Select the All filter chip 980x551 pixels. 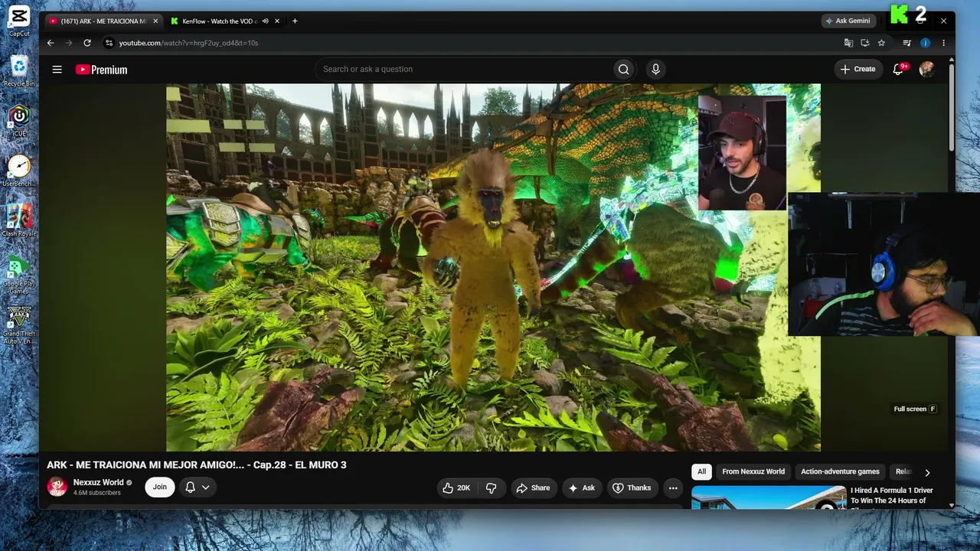tap(701, 472)
